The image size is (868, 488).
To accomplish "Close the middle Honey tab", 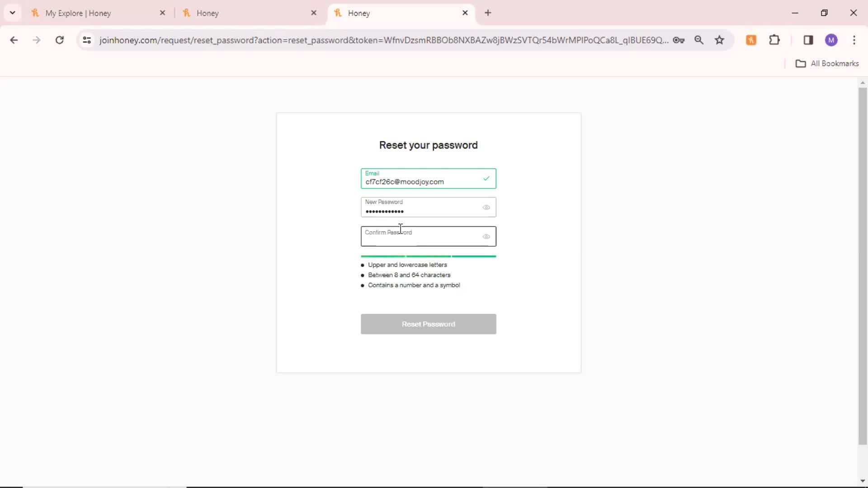I will point(314,13).
